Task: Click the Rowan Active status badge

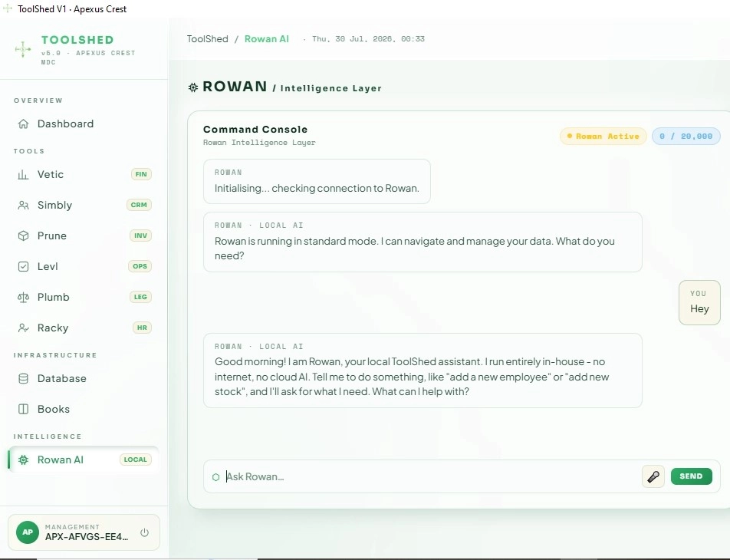Action: [x=603, y=137]
